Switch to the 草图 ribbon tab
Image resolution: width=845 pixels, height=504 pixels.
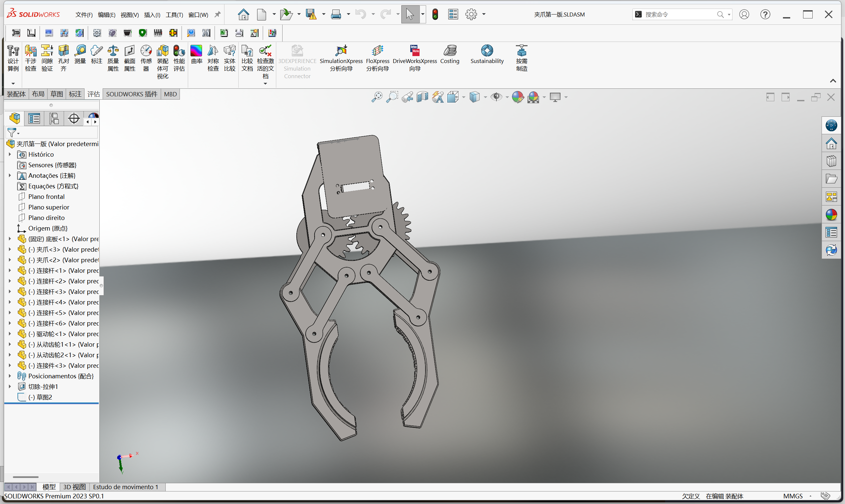[56, 94]
